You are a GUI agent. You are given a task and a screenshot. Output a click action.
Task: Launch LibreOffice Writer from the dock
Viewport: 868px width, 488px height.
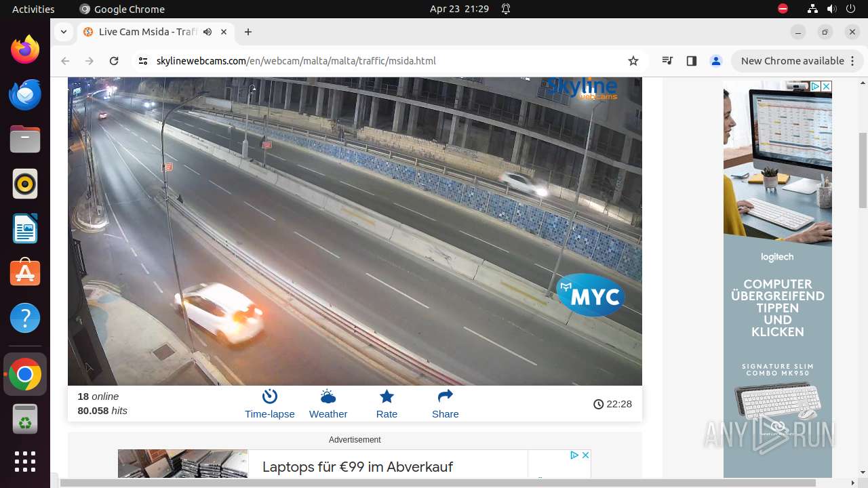(x=25, y=228)
